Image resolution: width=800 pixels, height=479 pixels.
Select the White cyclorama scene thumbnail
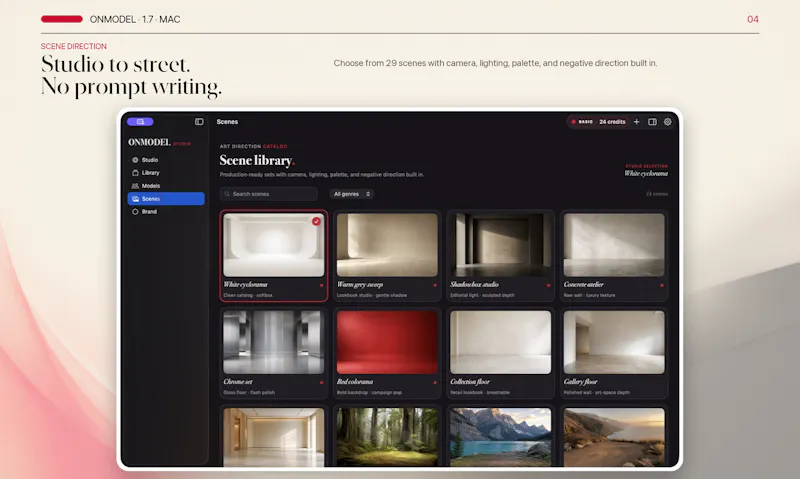pos(273,245)
